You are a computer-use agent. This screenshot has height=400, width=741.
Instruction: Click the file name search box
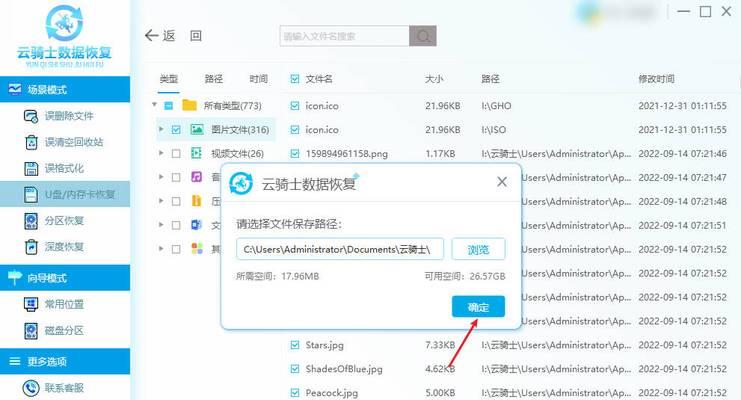click(x=345, y=36)
